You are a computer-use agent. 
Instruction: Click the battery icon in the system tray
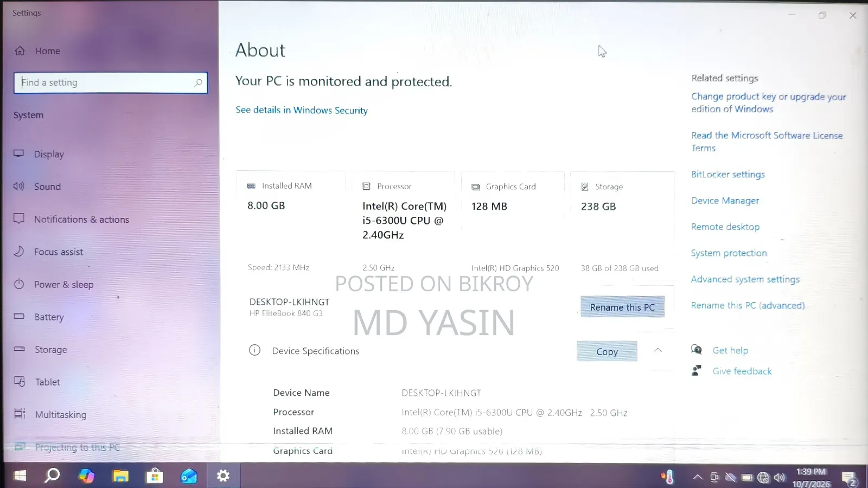pos(747,478)
